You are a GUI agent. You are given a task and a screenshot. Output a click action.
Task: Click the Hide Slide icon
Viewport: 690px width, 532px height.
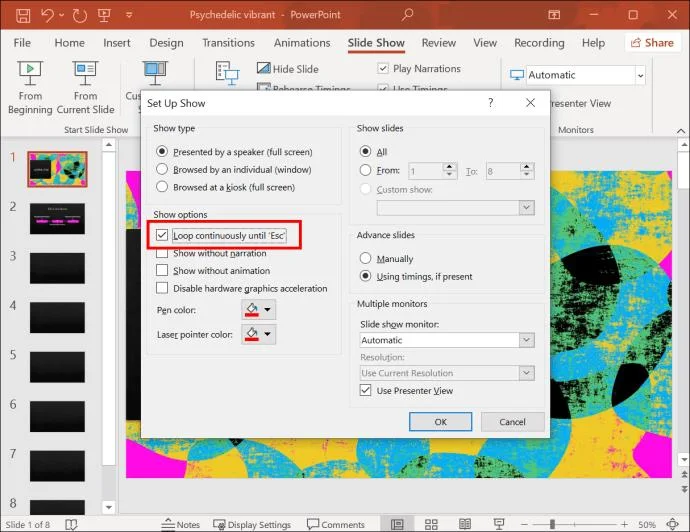(264, 68)
